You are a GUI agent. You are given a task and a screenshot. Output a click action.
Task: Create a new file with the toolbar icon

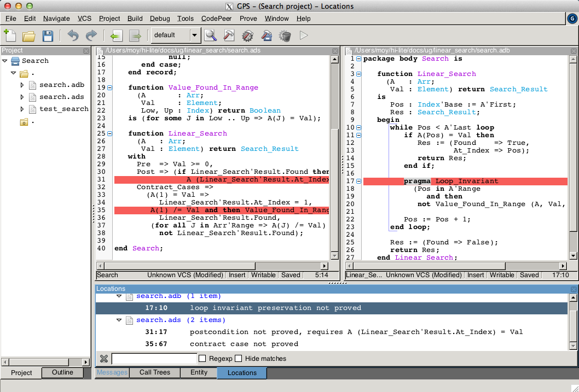tap(10, 36)
